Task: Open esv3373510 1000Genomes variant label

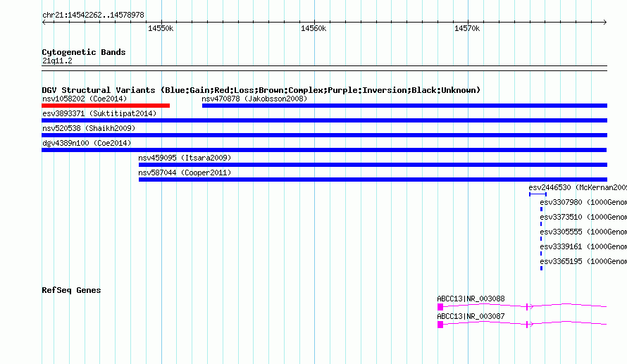Action: pyautogui.click(x=583, y=217)
